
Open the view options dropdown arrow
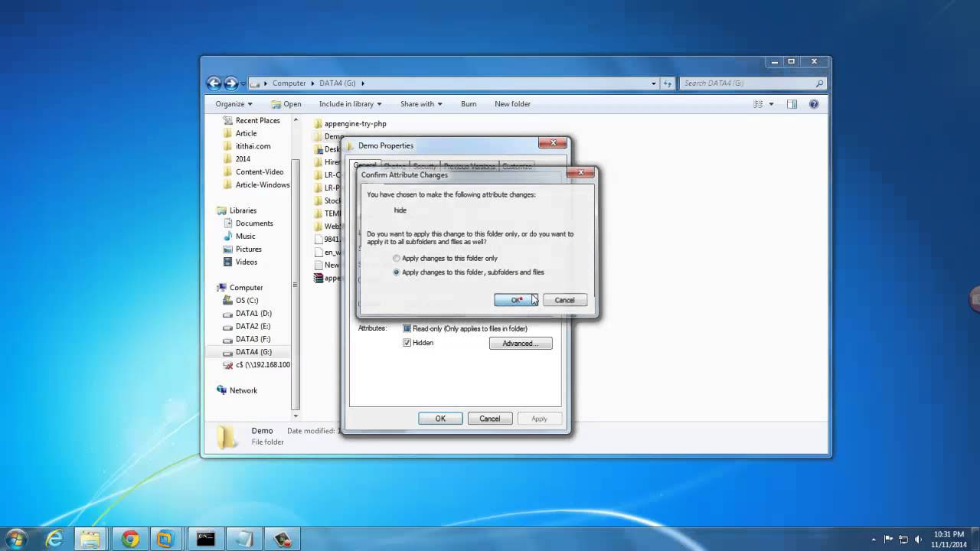771,104
